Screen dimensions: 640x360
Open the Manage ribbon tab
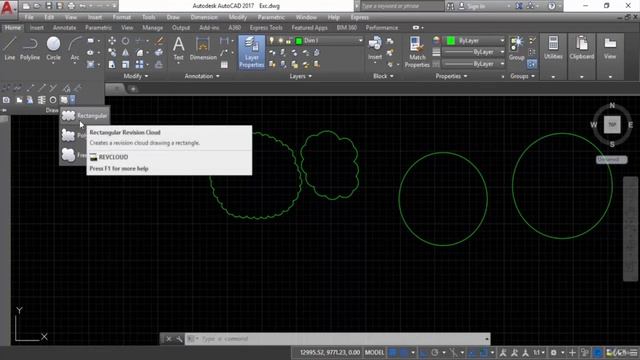(x=152, y=28)
